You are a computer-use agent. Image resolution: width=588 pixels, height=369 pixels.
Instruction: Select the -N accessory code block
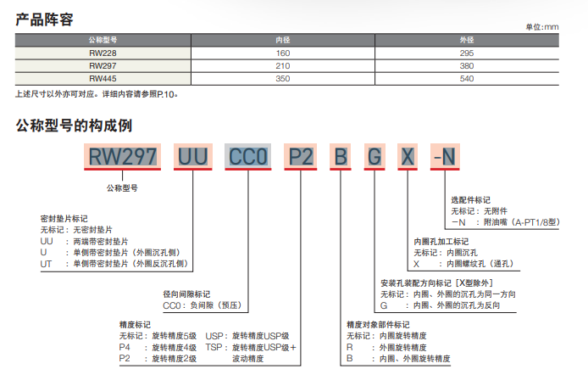point(444,156)
